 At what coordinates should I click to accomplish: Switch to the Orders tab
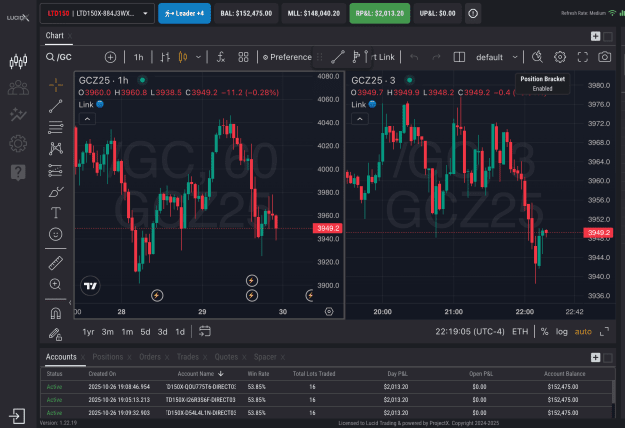[x=150, y=357]
